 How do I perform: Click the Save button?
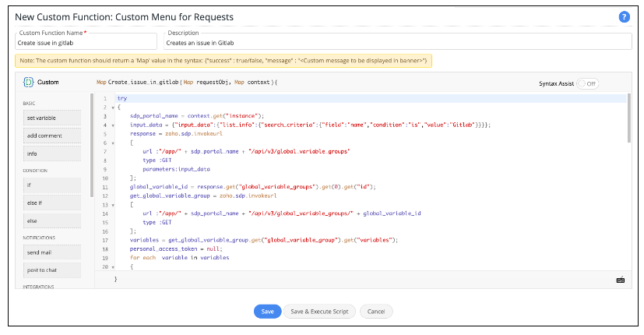pyautogui.click(x=267, y=312)
